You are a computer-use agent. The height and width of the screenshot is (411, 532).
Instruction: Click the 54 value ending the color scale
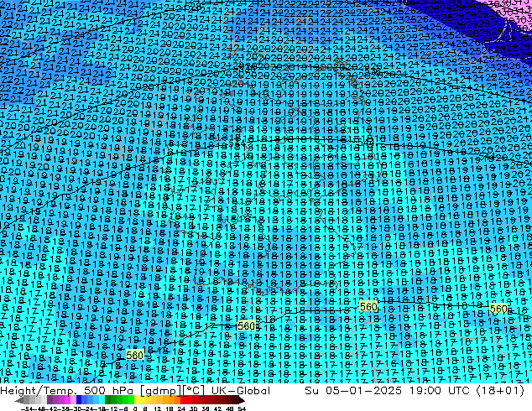click(x=242, y=409)
